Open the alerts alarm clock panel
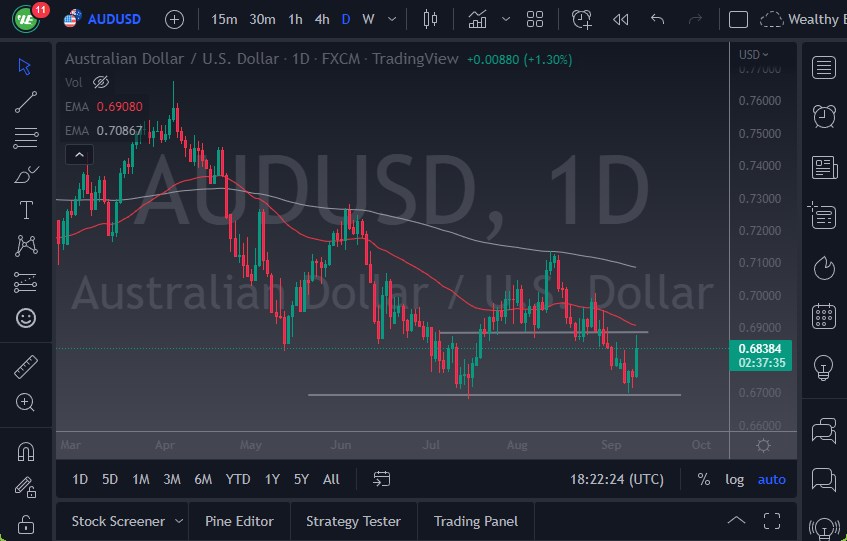Image resolution: width=847 pixels, height=541 pixels. coord(824,116)
